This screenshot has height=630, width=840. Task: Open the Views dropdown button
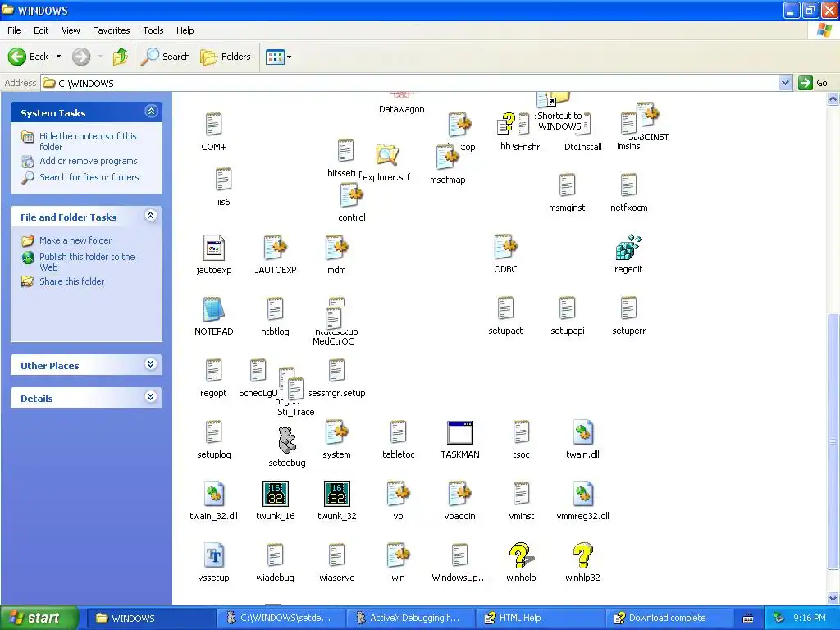click(x=279, y=57)
